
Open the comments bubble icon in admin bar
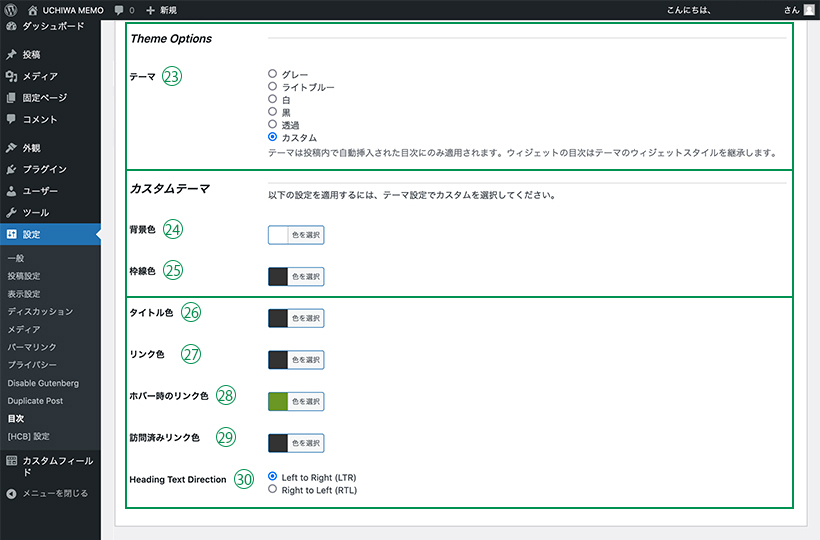tap(120, 10)
